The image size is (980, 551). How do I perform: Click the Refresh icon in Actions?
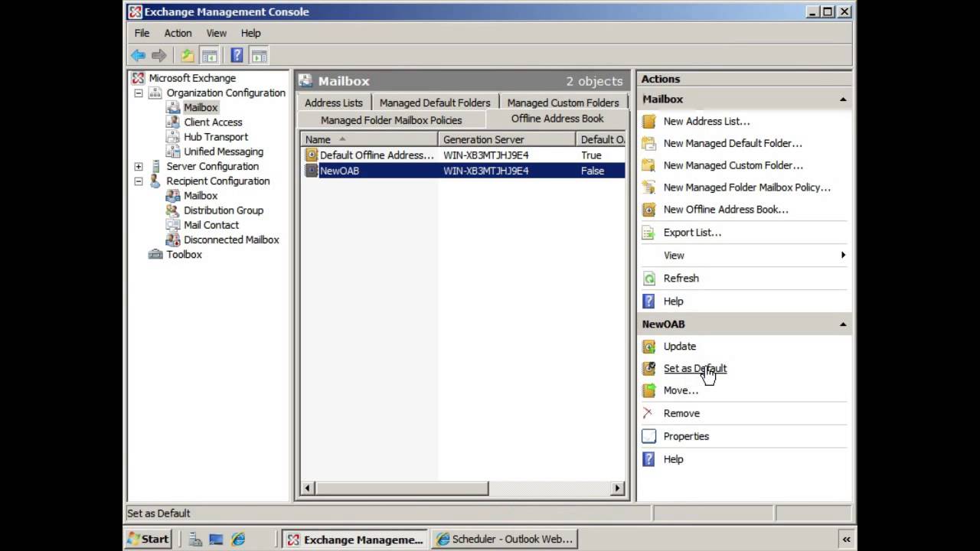tap(649, 279)
